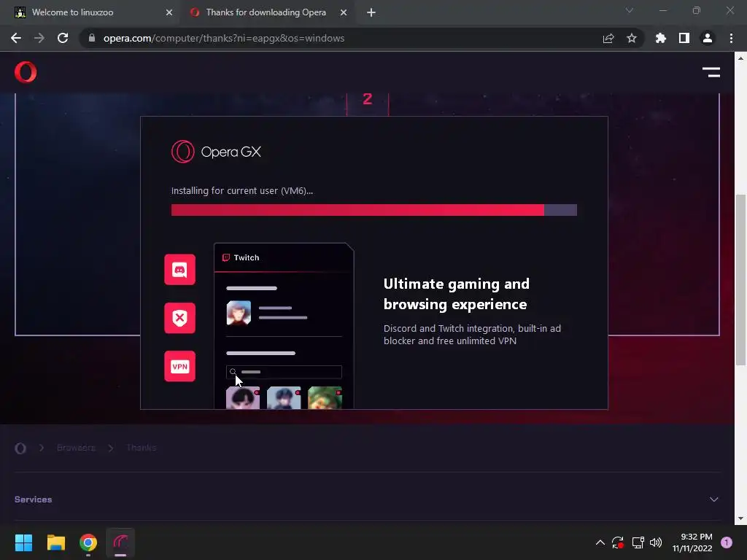Click the page scrollbar thumb
The width and height of the screenshot is (747, 560).
click(x=740, y=279)
